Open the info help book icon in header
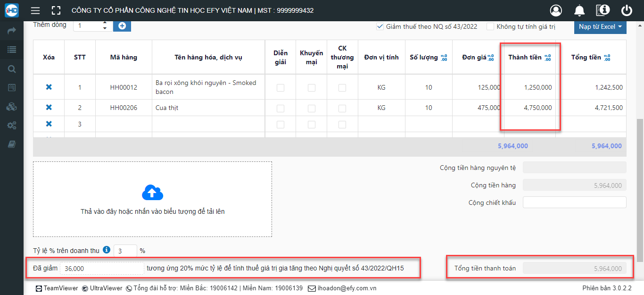 click(603, 10)
